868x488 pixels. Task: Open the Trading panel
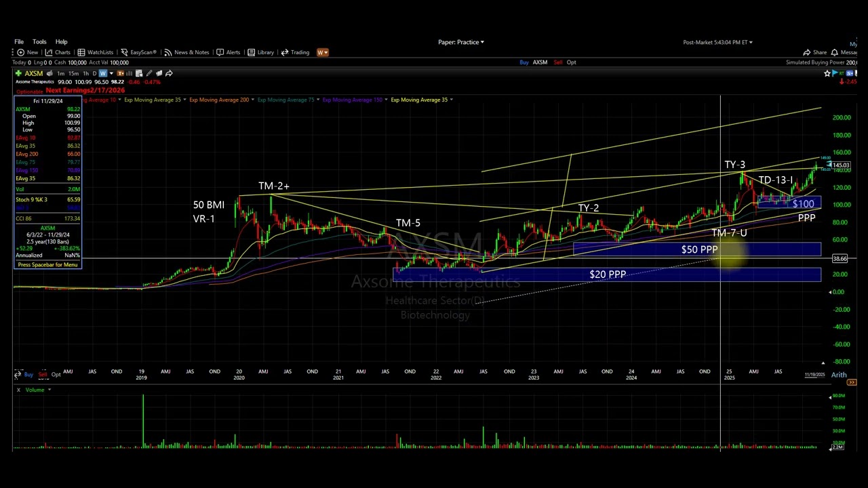295,52
